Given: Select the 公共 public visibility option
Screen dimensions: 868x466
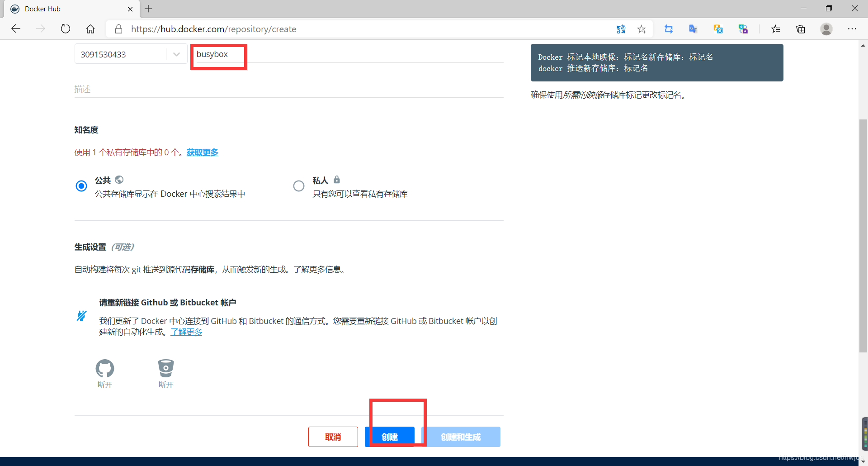Looking at the screenshot, I should tap(81, 186).
